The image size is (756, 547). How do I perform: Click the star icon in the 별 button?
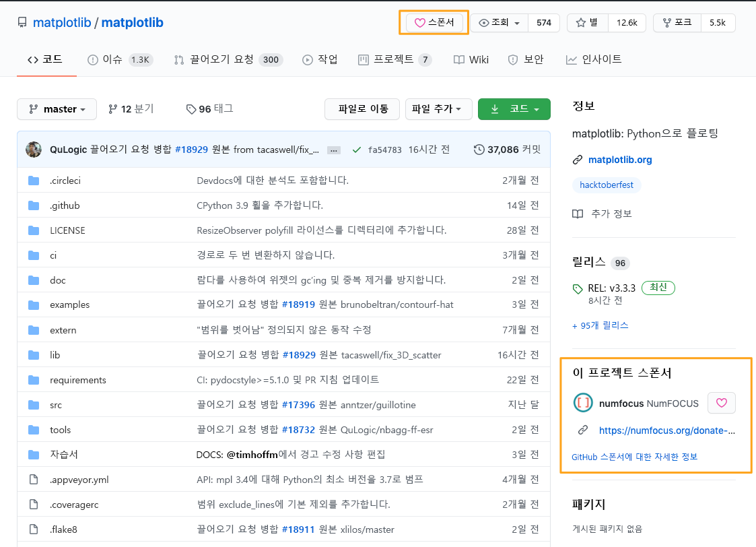coord(580,23)
